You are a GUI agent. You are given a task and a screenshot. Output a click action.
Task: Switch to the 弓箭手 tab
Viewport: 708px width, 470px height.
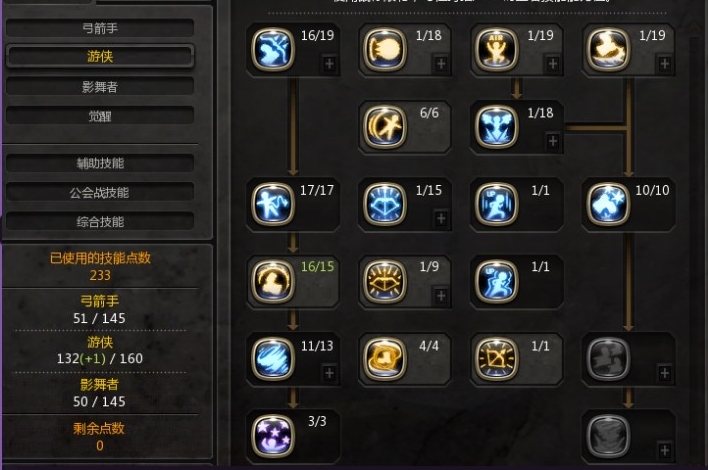(x=100, y=28)
